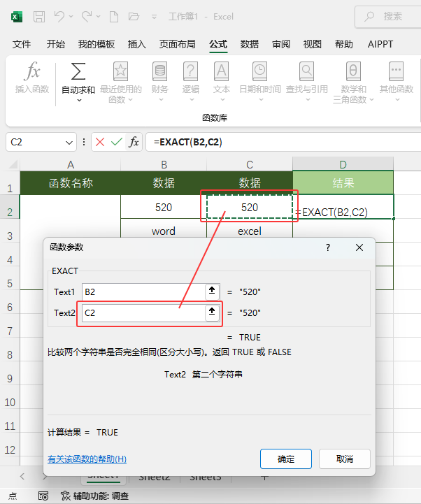Viewport: 421px width, 504px height.
Task: Open 最近使用的函数 list
Action: pyautogui.click(x=120, y=82)
